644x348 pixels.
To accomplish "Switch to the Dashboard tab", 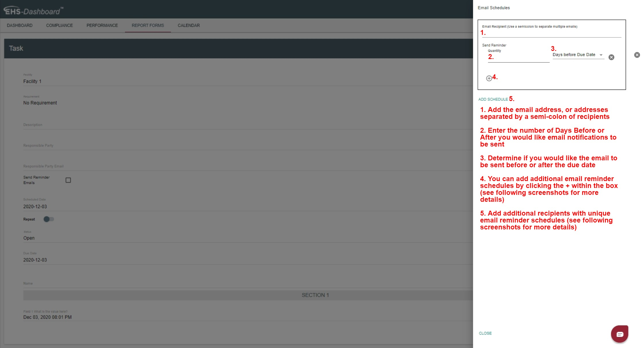I will [20, 25].
